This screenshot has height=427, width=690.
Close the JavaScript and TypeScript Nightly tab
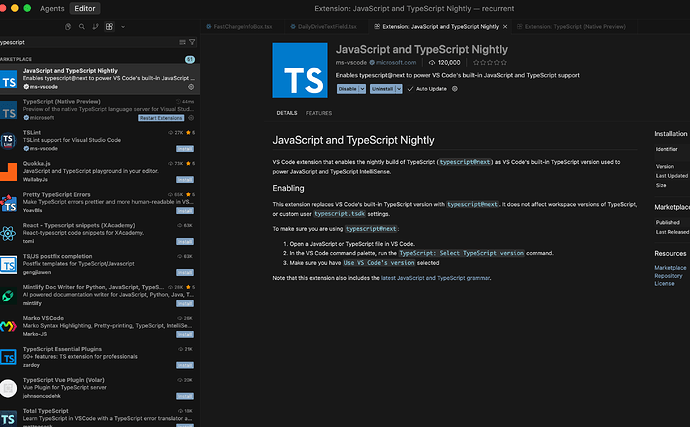505,27
